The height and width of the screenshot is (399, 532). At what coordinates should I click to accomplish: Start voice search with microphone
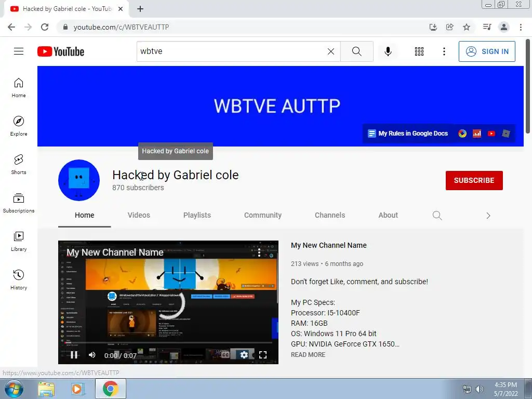(388, 51)
